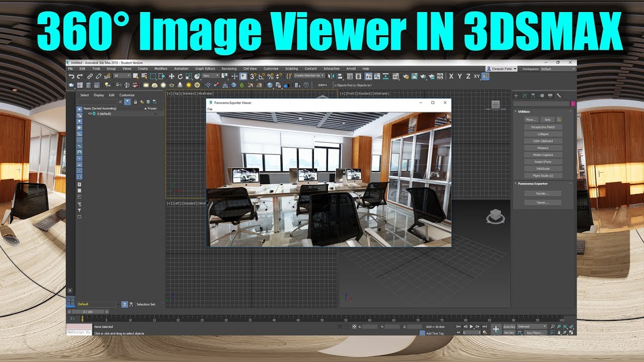Click the Perspective Match utility button
This screenshot has width=644, height=362.
coord(543,127)
